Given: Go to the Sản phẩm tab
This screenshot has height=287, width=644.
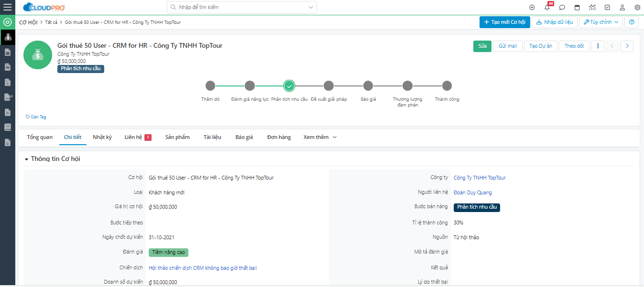Looking at the screenshot, I should click(177, 137).
